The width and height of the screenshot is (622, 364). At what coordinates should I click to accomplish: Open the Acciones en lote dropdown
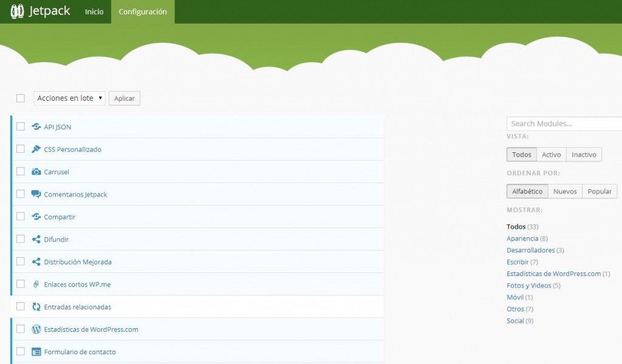[x=69, y=98]
